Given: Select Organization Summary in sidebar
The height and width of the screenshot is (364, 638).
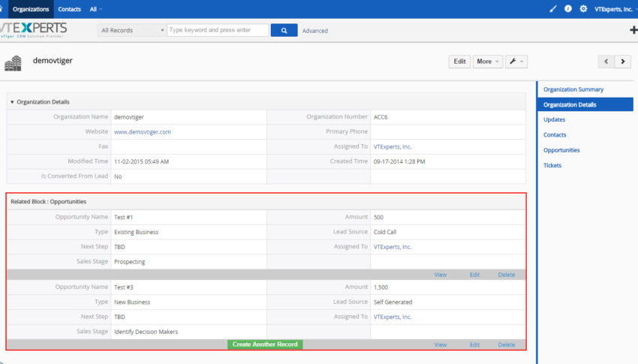Looking at the screenshot, I should tap(573, 89).
